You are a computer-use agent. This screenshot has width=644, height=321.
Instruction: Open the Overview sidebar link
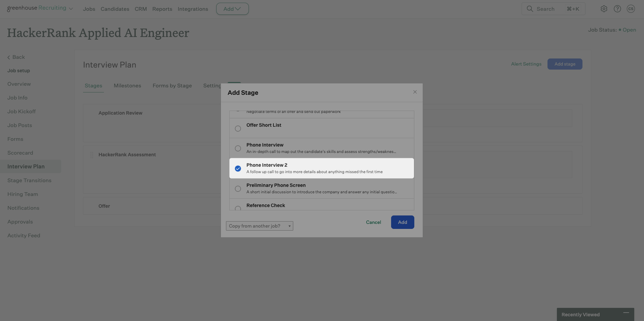[x=19, y=84]
